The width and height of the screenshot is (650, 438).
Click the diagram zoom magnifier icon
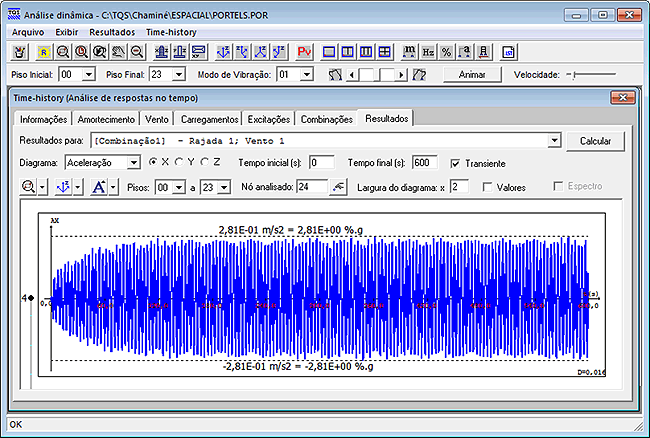click(x=28, y=187)
